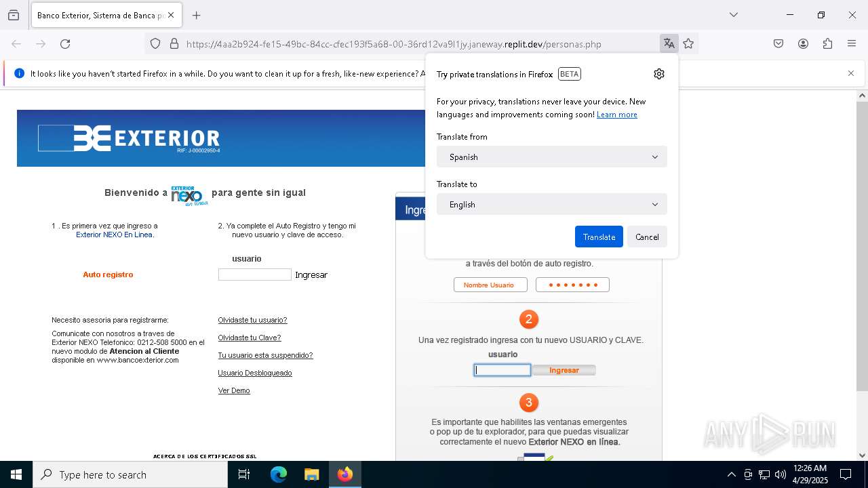This screenshot has width=868, height=488.
Task: Go forward with the forward arrow
Action: 41,44
